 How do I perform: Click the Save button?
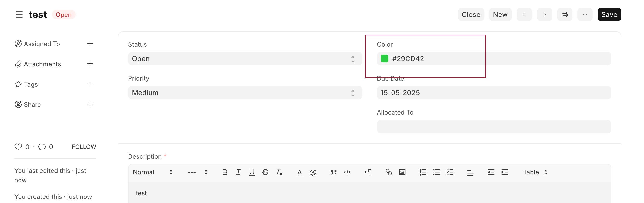point(609,14)
